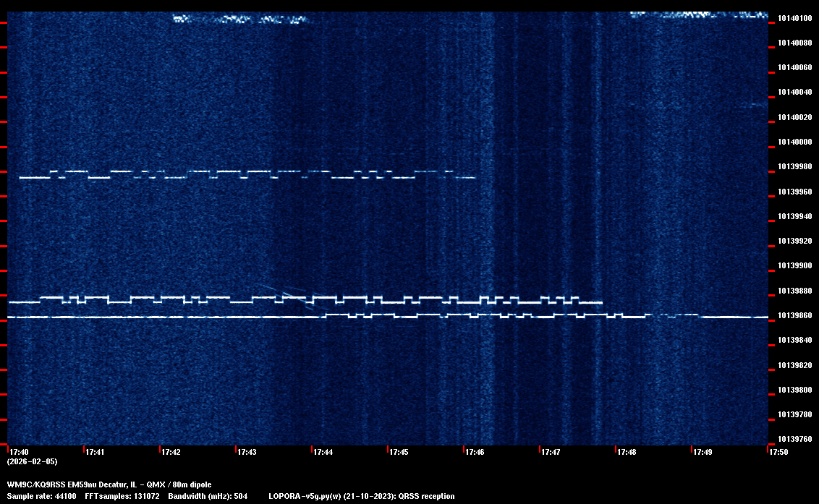This screenshot has height=504, width=819.
Task: Click the bright signal burst at top right corner
Action: pyautogui.click(x=698, y=14)
